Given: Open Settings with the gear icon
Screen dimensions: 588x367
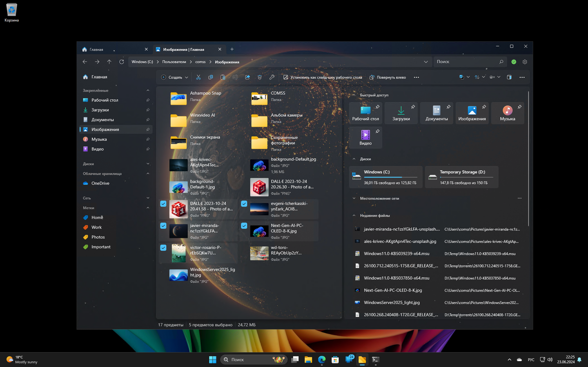Looking at the screenshot, I should tap(525, 62).
